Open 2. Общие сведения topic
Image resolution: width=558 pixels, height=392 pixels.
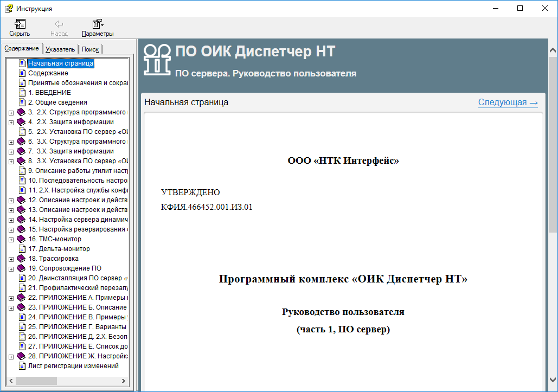click(x=57, y=102)
